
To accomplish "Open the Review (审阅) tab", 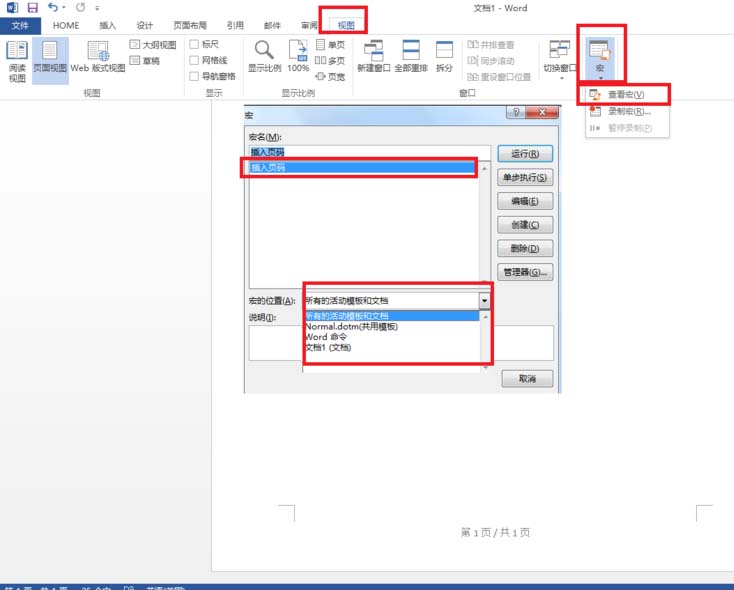I will (309, 25).
